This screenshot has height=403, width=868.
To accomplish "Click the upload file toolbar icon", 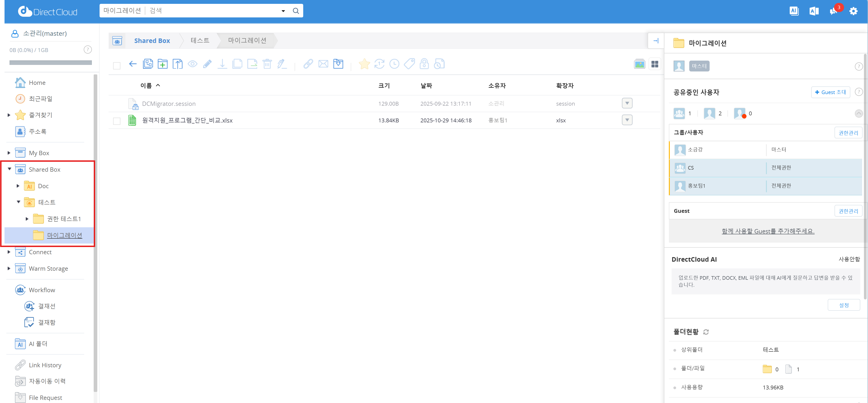I will 178,64.
